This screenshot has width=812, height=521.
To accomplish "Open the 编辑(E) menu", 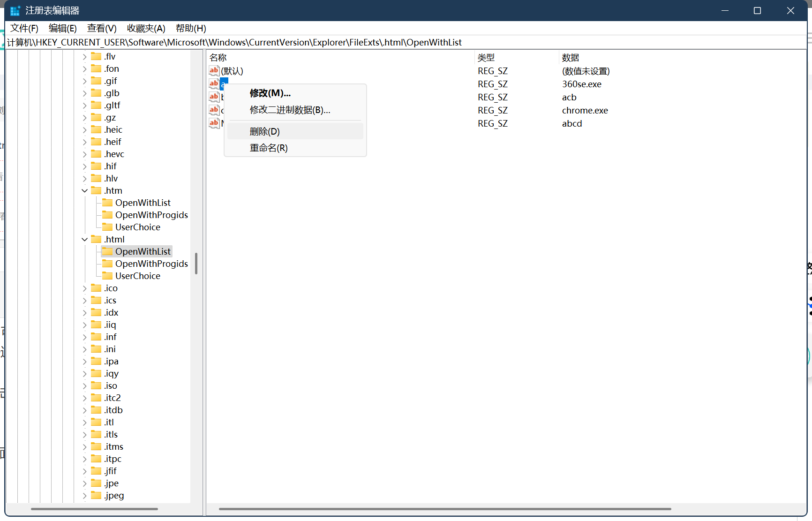I will point(62,28).
